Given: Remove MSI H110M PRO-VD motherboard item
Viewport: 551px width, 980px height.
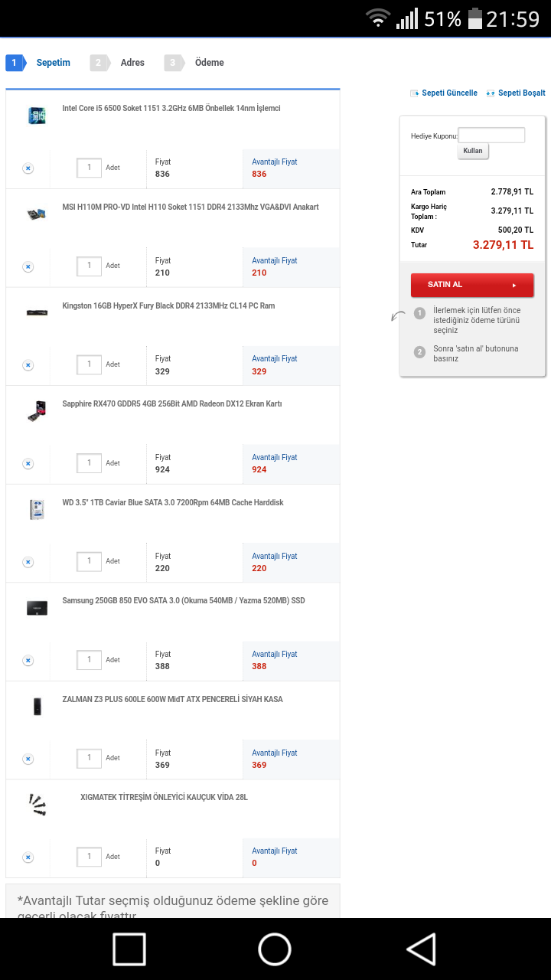Looking at the screenshot, I should 28,266.
